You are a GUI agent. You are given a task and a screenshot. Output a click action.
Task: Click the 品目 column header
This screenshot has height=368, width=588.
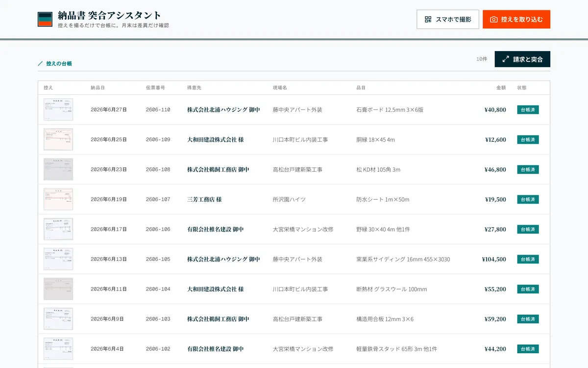pos(361,88)
